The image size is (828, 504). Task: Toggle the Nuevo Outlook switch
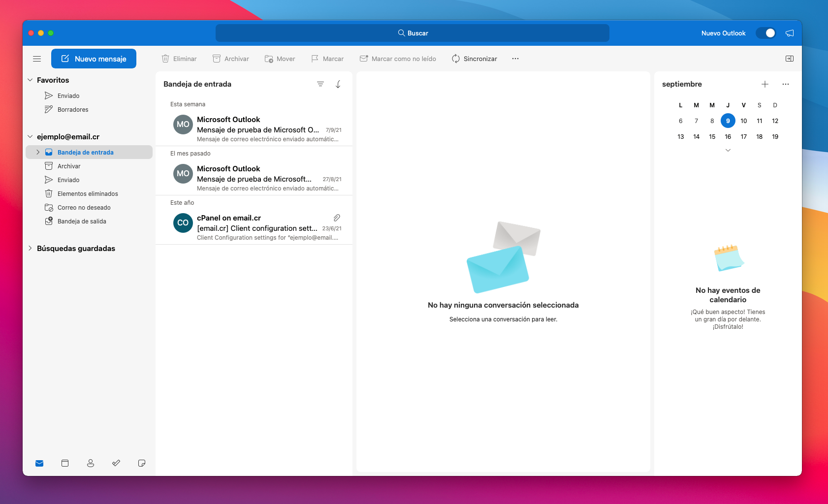coord(766,33)
